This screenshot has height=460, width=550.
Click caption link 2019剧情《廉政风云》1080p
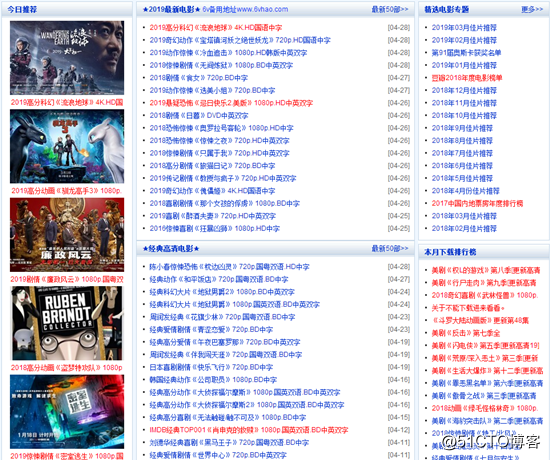point(67,279)
